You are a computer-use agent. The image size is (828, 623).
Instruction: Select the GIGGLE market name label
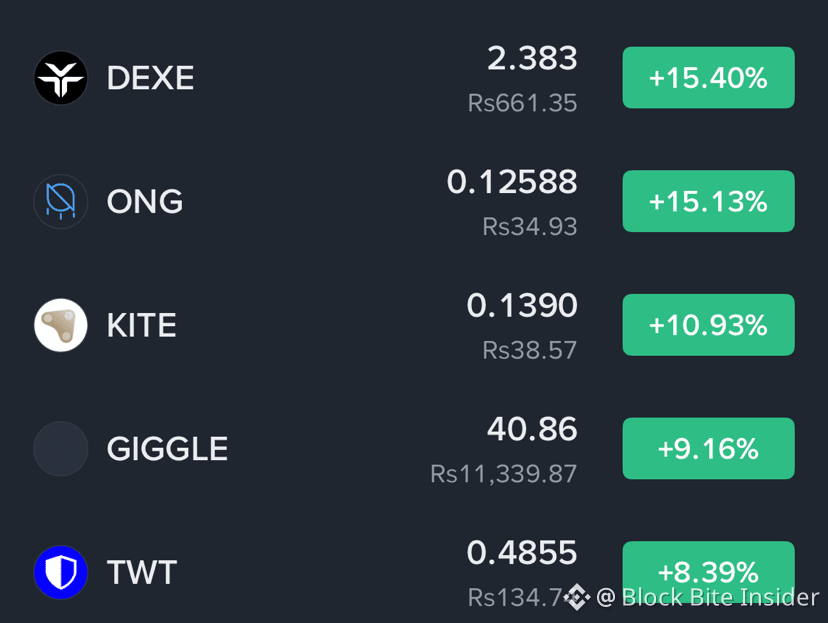[x=167, y=449]
